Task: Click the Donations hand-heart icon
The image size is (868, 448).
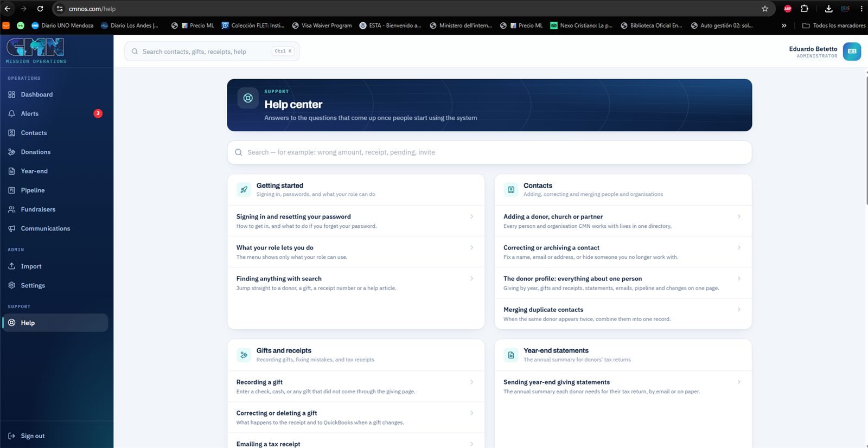Action: pos(12,152)
